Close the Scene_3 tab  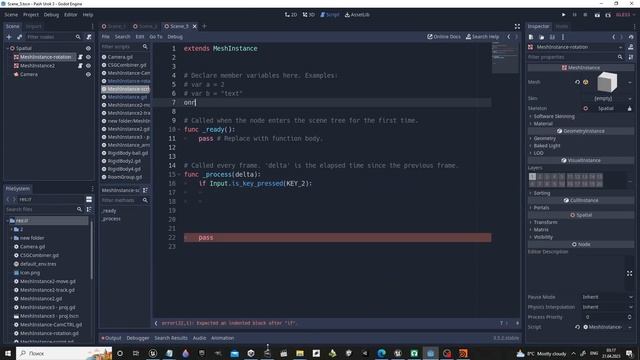195,27
